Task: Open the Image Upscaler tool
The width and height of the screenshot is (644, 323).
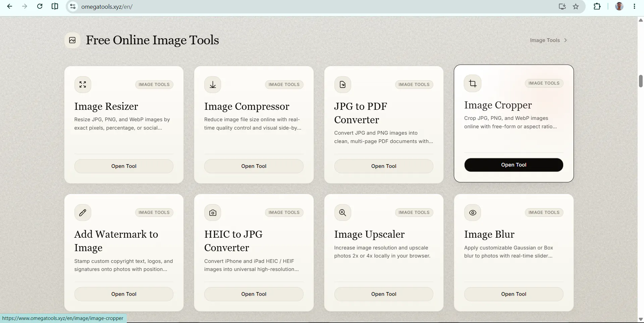Action: coord(384,294)
